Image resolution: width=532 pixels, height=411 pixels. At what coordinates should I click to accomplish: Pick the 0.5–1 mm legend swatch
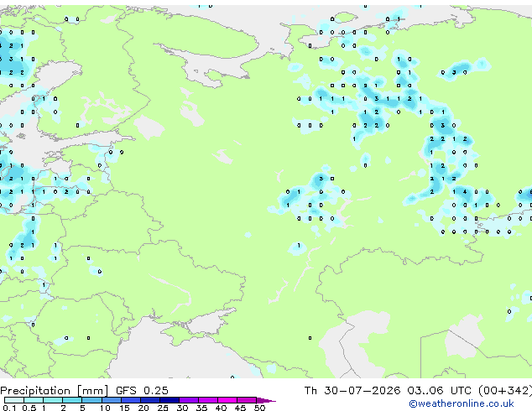tap(34, 400)
